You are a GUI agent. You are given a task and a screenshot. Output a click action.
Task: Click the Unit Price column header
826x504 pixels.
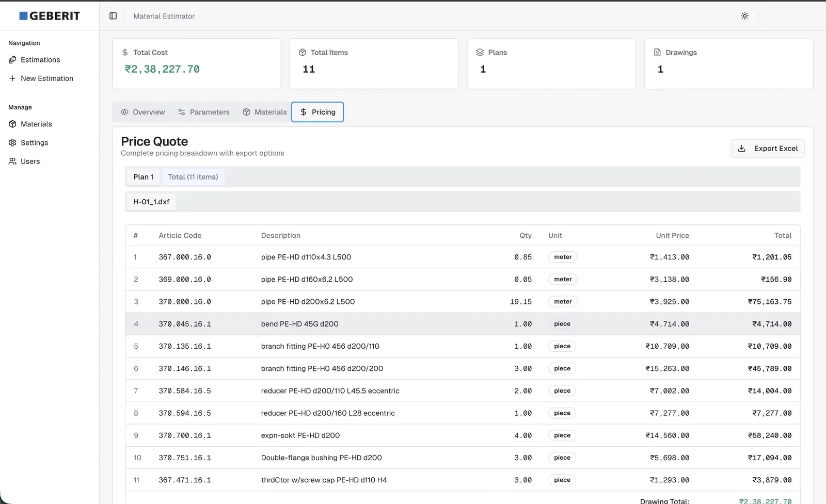point(672,236)
